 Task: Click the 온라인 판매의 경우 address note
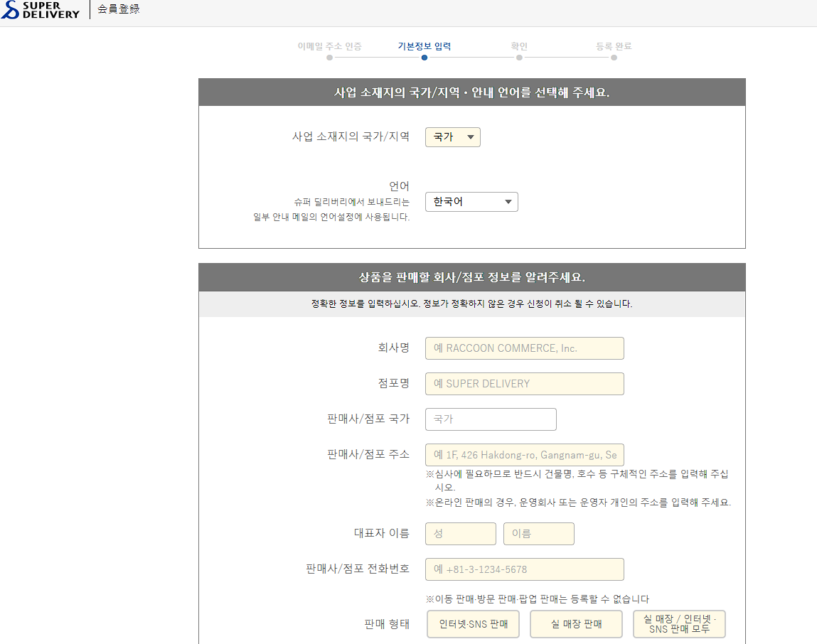point(578,503)
